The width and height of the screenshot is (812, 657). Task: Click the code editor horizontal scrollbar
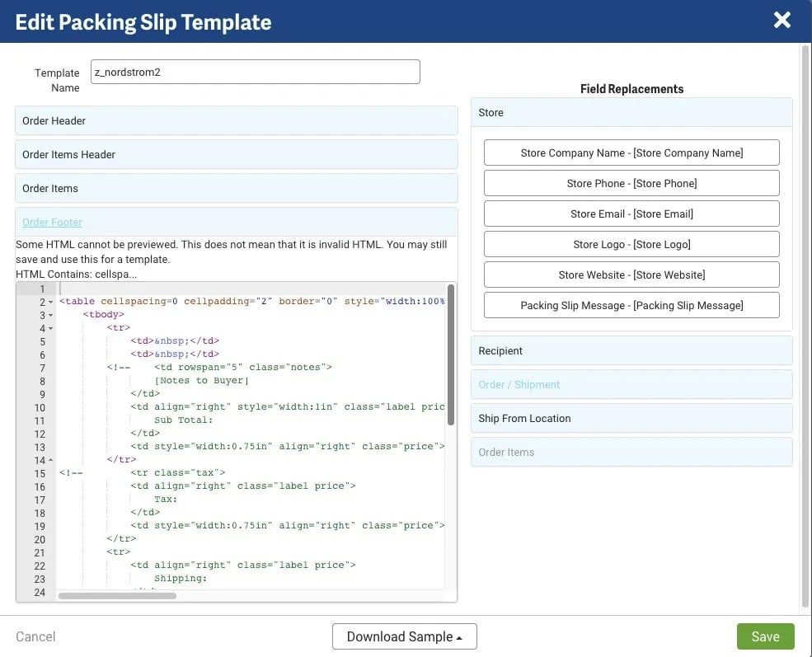115,594
